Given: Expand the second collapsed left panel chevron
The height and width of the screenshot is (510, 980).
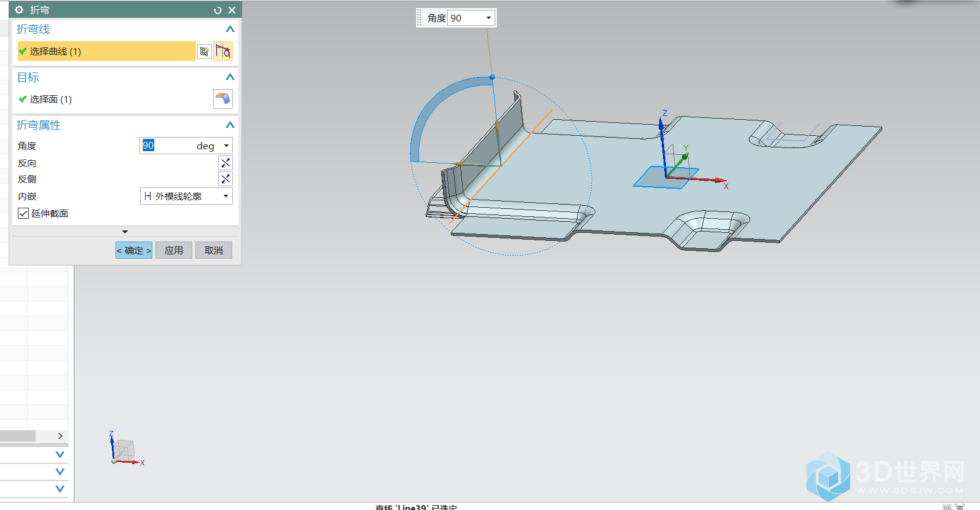Looking at the screenshot, I should click(60, 472).
